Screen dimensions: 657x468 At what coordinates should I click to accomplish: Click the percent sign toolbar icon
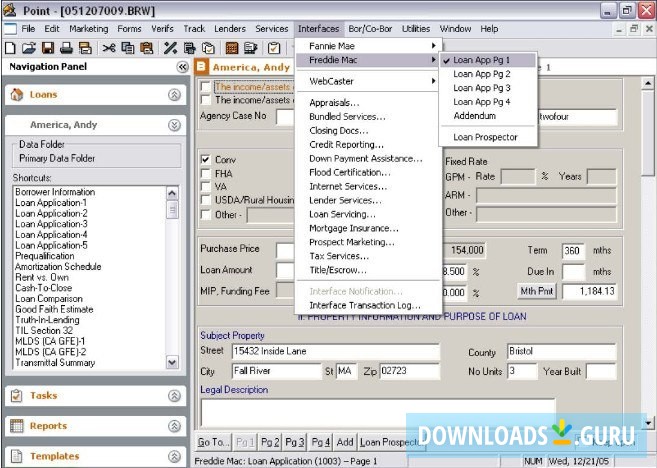point(170,47)
